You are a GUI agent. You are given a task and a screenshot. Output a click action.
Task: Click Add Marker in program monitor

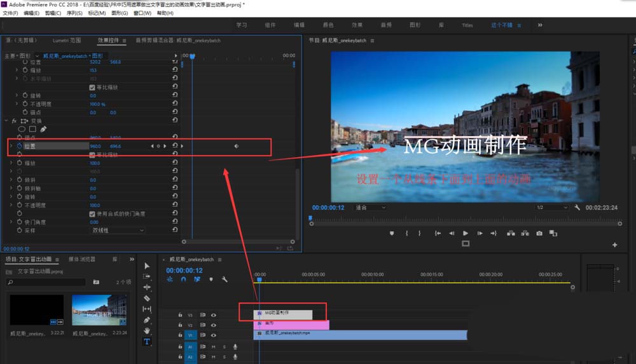pos(391,233)
